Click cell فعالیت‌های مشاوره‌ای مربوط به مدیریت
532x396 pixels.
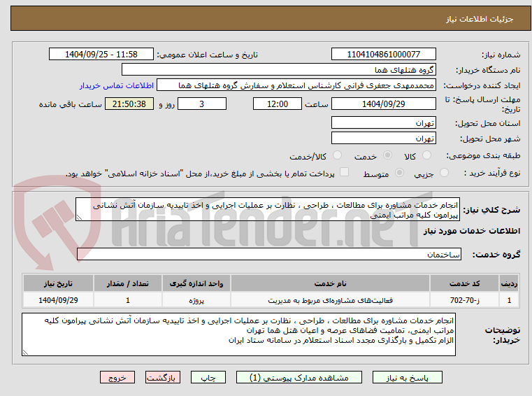click(330, 300)
